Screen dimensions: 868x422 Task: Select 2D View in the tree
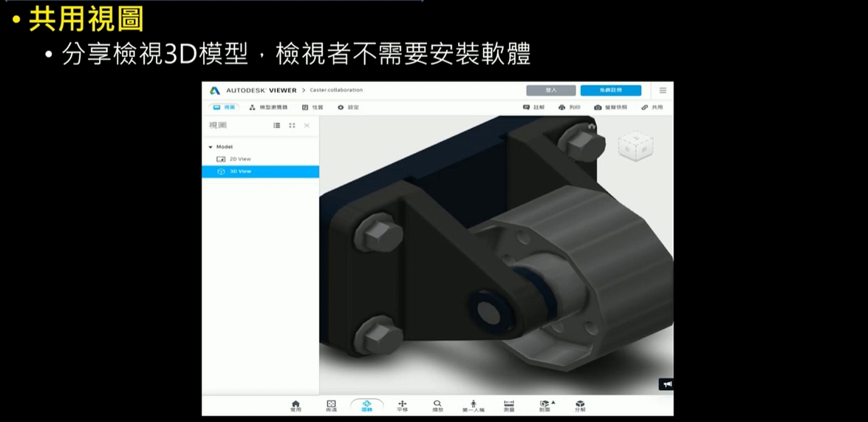pyautogui.click(x=240, y=159)
